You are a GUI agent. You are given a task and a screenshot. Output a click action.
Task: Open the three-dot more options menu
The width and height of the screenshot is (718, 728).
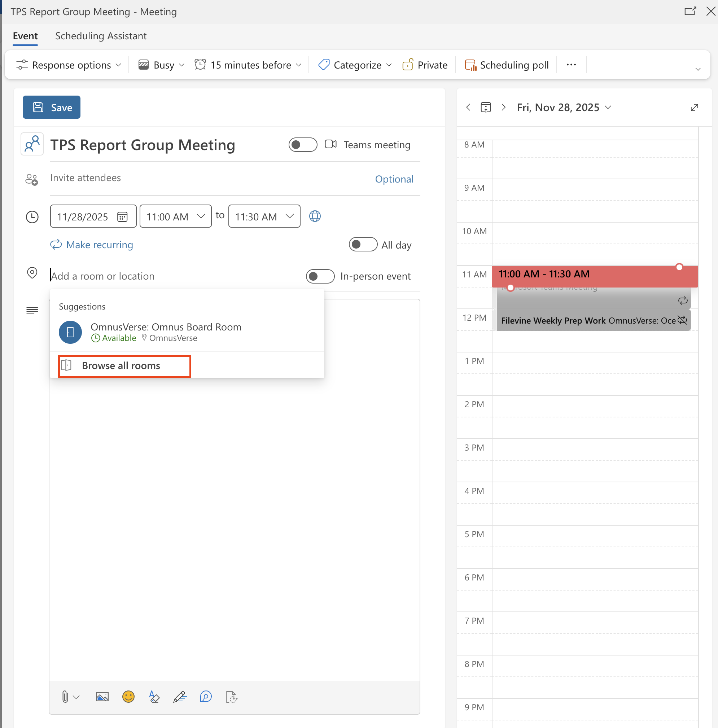(571, 65)
